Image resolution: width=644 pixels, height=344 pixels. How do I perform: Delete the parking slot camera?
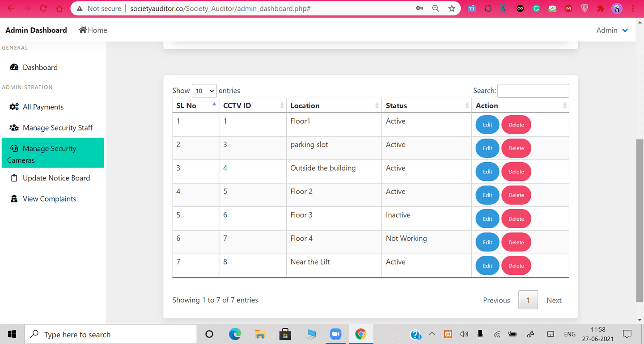pyautogui.click(x=516, y=148)
